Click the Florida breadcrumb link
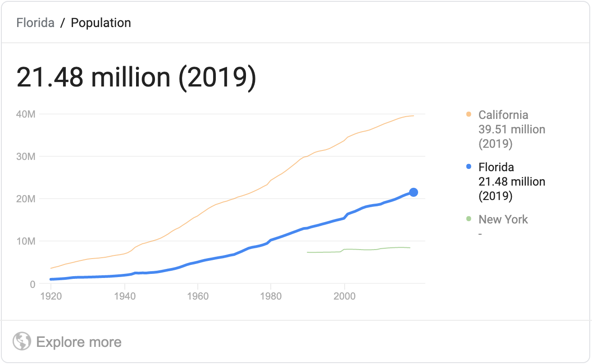 35,23
